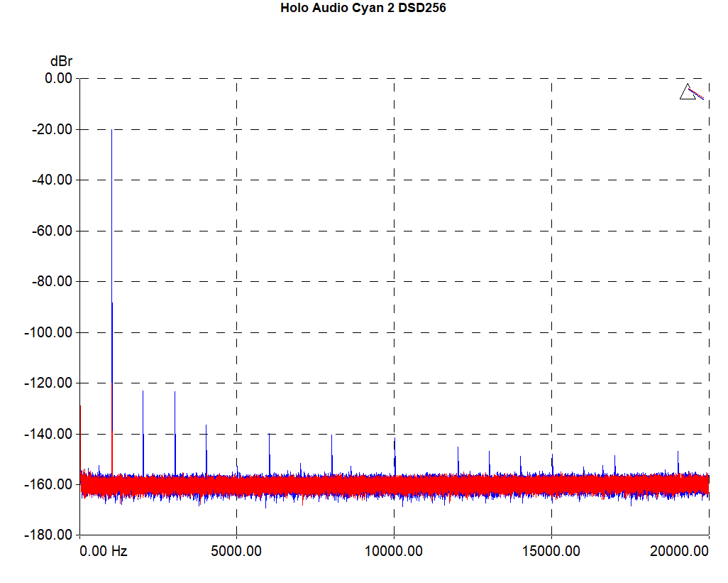Click the -40.00 y-axis label

(52, 180)
